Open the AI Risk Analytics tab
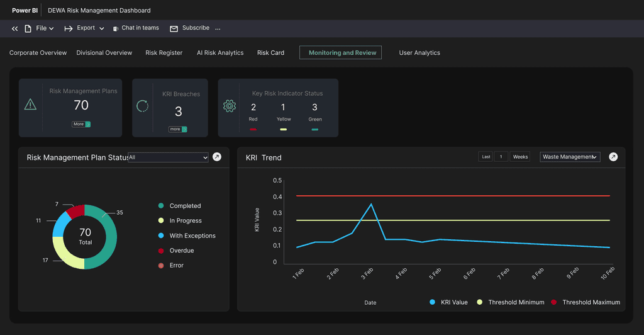644x335 pixels. (220, 53)
